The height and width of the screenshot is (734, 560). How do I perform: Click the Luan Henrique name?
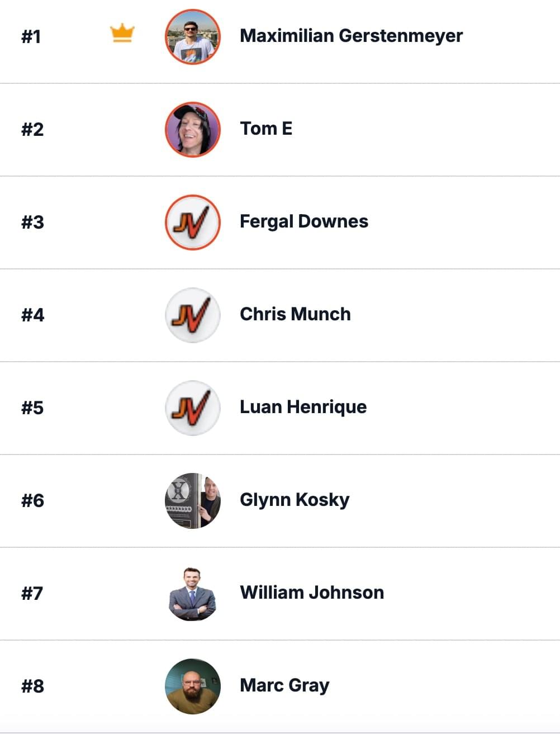pos(303,407)
